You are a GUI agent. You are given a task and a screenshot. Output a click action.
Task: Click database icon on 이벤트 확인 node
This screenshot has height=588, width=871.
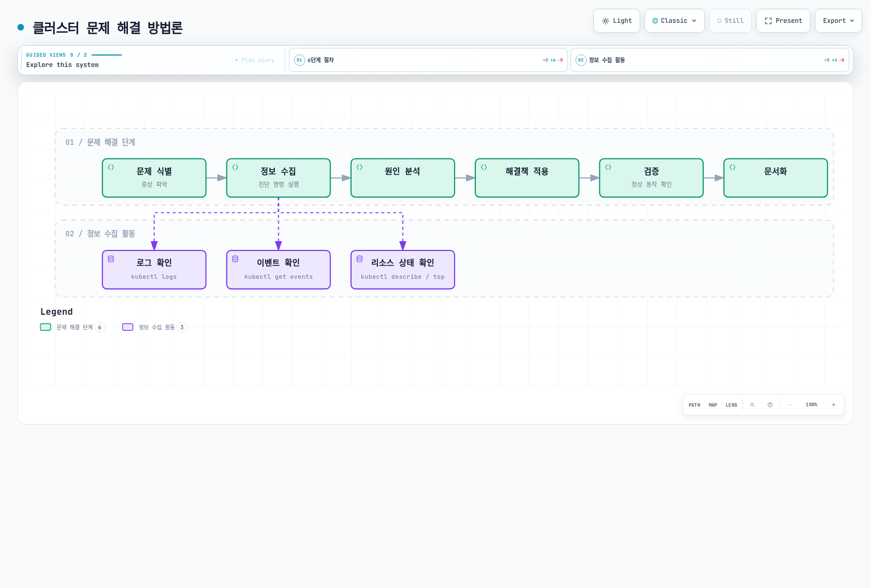pos(235,259)
